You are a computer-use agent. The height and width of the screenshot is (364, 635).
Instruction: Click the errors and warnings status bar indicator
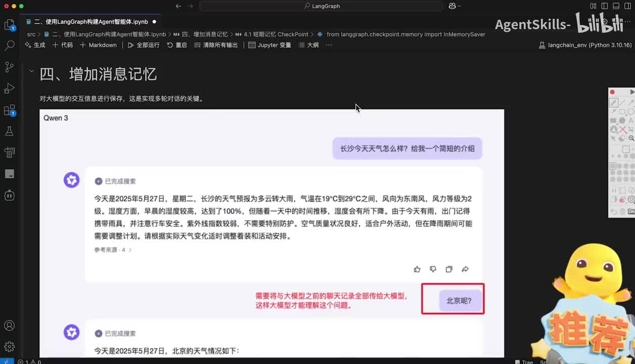pos(29,362)
